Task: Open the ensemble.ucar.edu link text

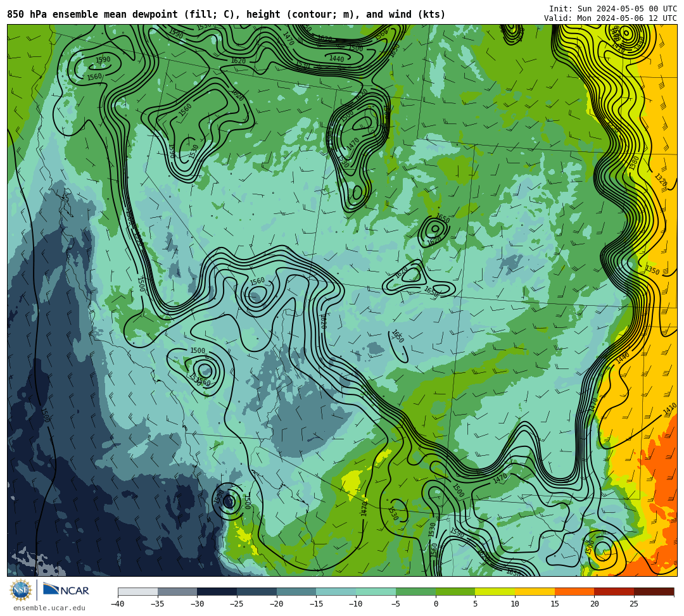Action: 49,608
